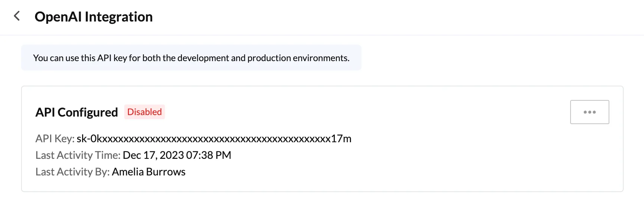Click the red Disabled status badge
Screen dimensions: 644x206
145,112
